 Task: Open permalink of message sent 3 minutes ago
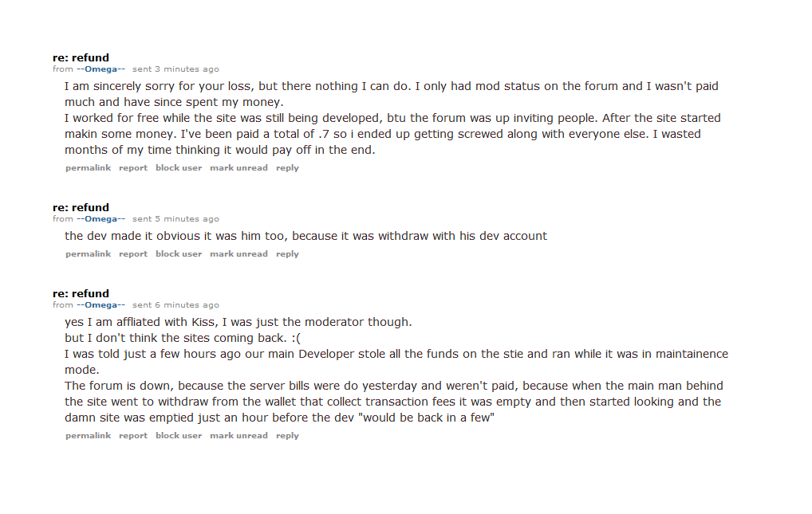click(x=88, y=168)
